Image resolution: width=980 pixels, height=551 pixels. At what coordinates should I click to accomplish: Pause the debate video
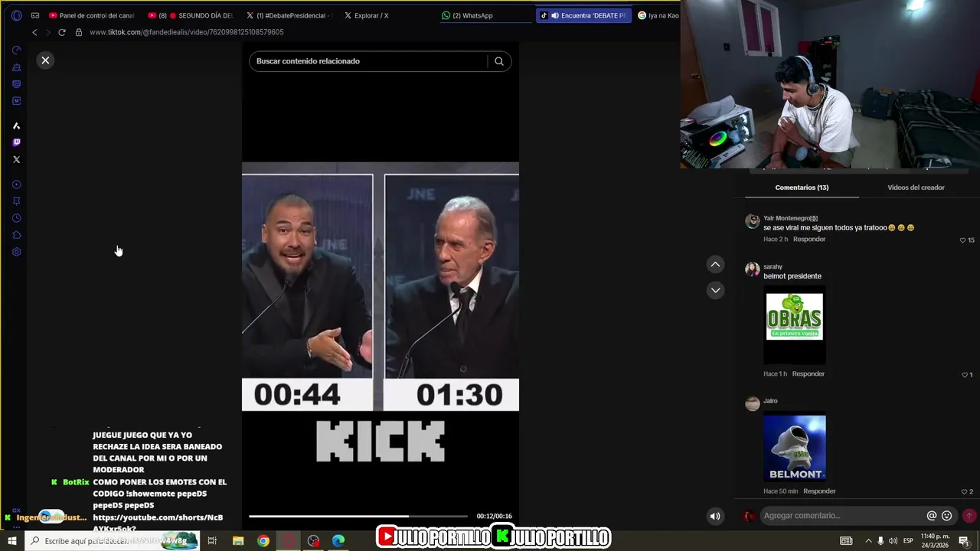[x=381, y=285]
